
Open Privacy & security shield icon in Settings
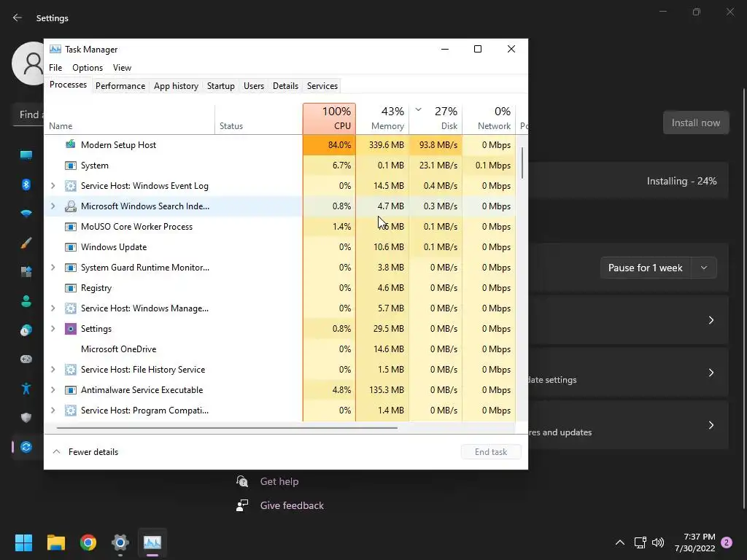(26, 418)
